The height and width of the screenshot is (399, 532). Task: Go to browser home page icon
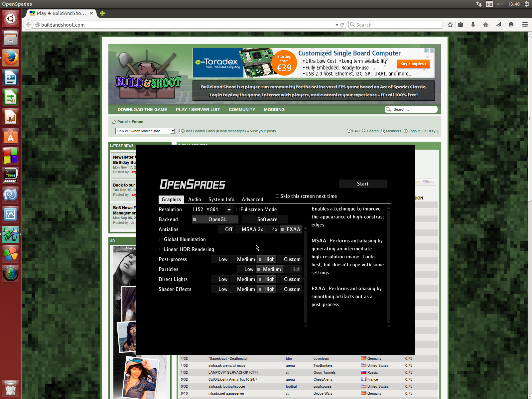pos(486,25)
